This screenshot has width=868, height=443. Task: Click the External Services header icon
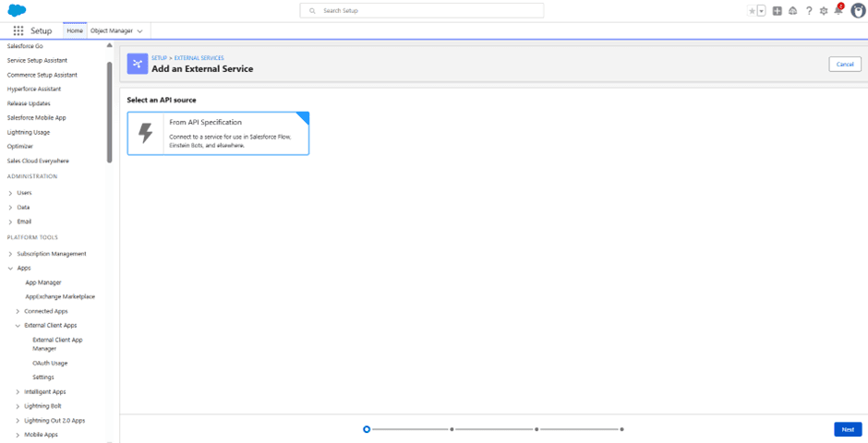pos(138,64)
